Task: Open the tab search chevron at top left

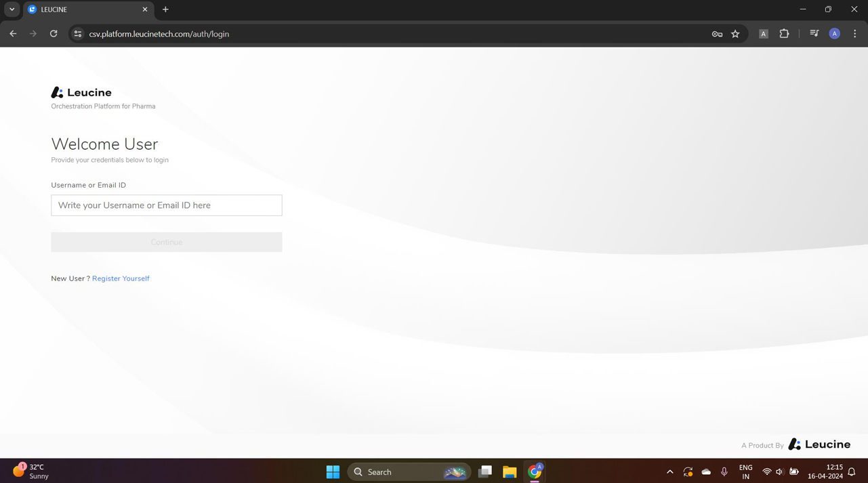Action: coord(11,9)
